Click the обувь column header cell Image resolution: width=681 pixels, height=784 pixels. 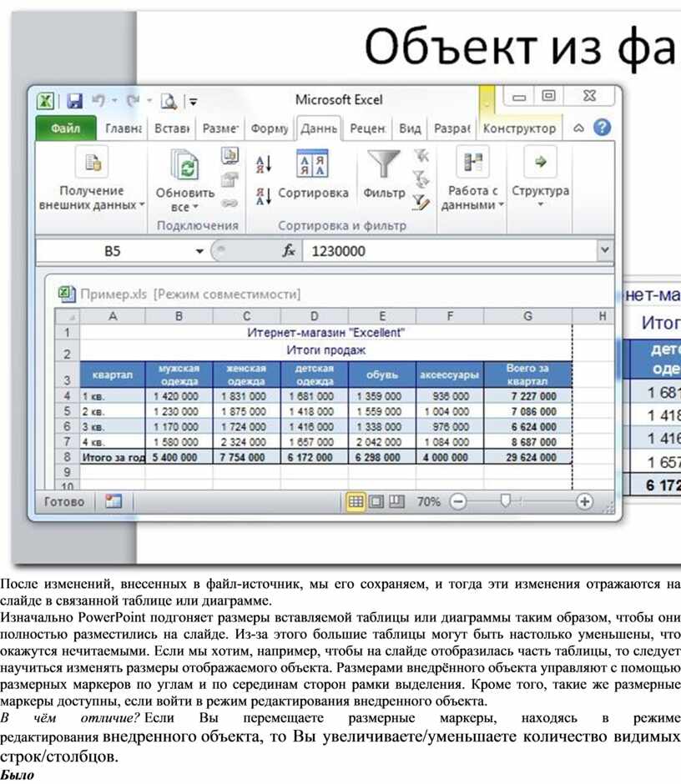382,374
